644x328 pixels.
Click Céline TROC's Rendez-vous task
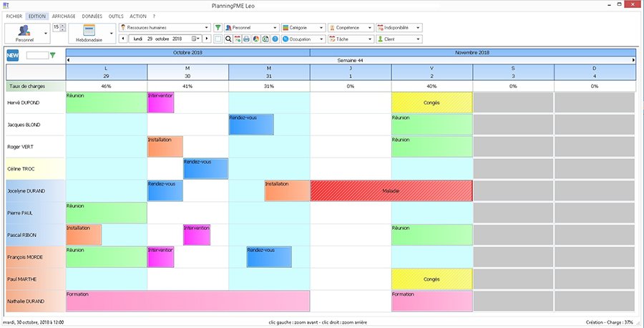pyautogui.click(x=206, y=169)
